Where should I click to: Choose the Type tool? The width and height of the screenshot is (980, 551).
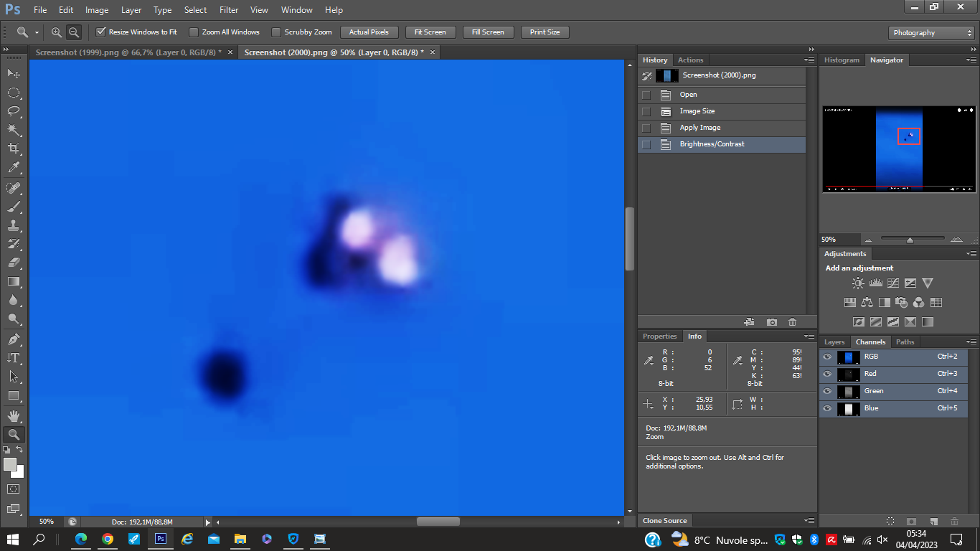14,357
